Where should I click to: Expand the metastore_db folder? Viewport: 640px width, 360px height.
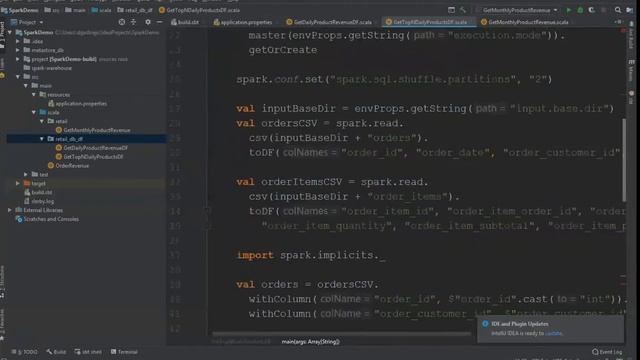click(18, 50)
